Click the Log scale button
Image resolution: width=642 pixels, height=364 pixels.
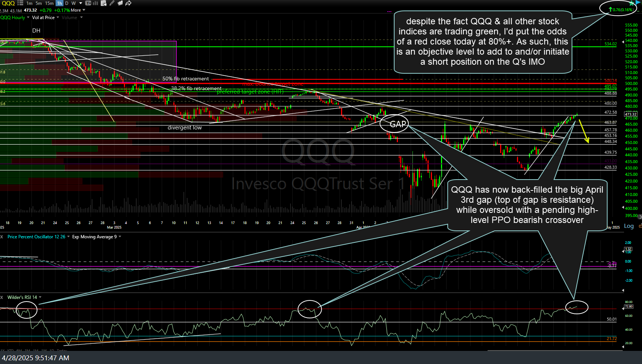pos(629,226)
